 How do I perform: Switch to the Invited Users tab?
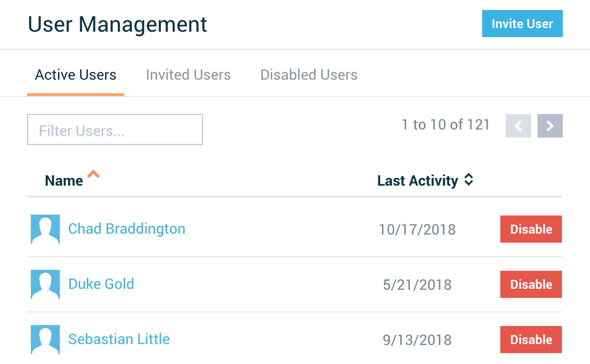188,75
